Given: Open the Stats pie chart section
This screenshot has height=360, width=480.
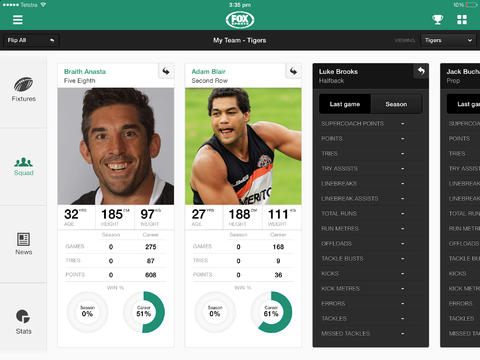Looking at the screenshot, I should (x=23, y=322).
